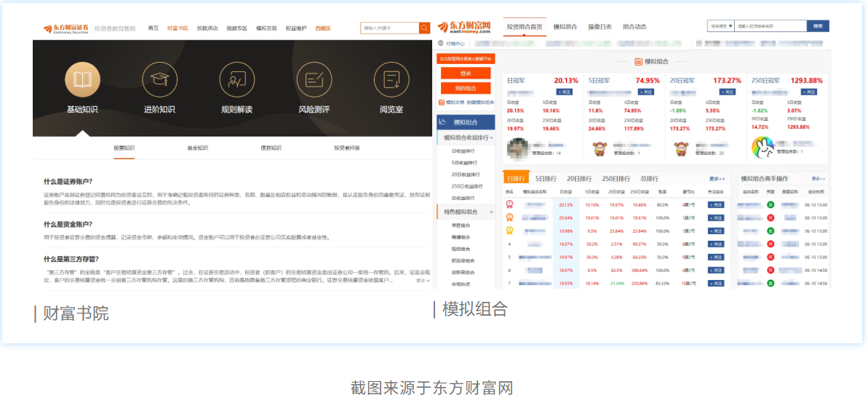Viewport: 868px width, 403px height.
Task: Open 投教活动 nav item
Action: pyautogui.click(x=207, y=28)
